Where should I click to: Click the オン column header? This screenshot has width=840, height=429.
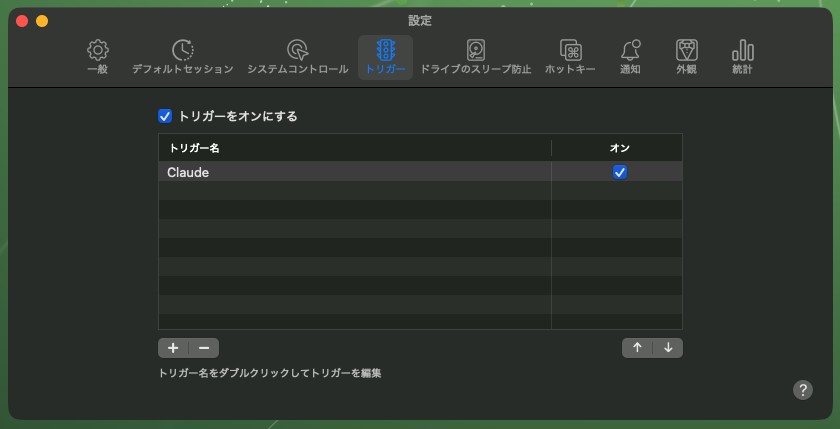pos(617,148)
